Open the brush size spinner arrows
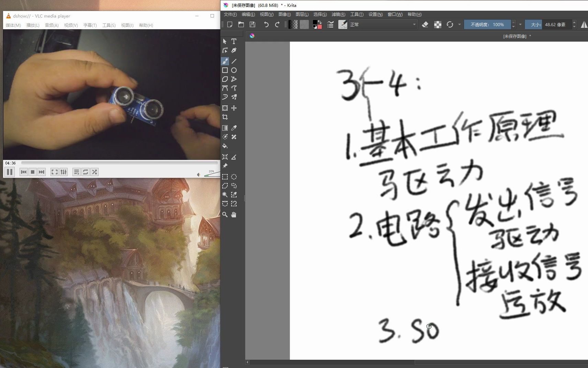Viewport: 588px width, 368px height. (574, 24)
